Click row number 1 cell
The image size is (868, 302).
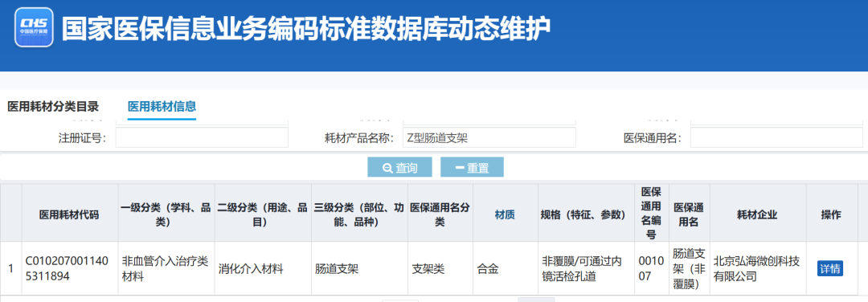point(11,269)
